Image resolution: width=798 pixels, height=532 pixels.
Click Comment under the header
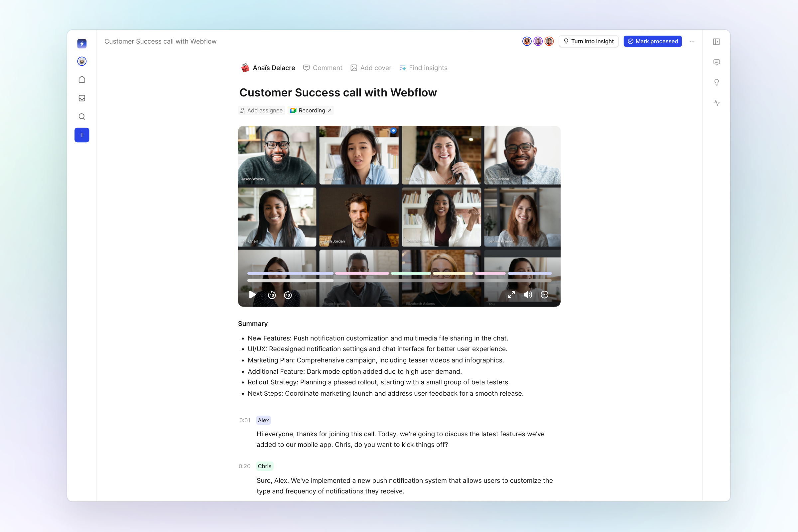pos(323,68)
